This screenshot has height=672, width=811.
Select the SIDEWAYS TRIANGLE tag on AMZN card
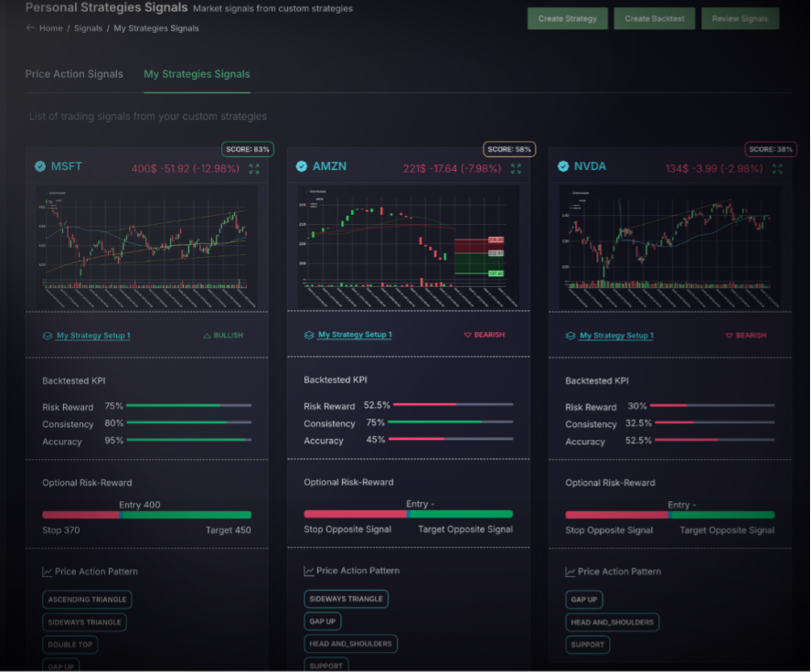click(346, 599)
